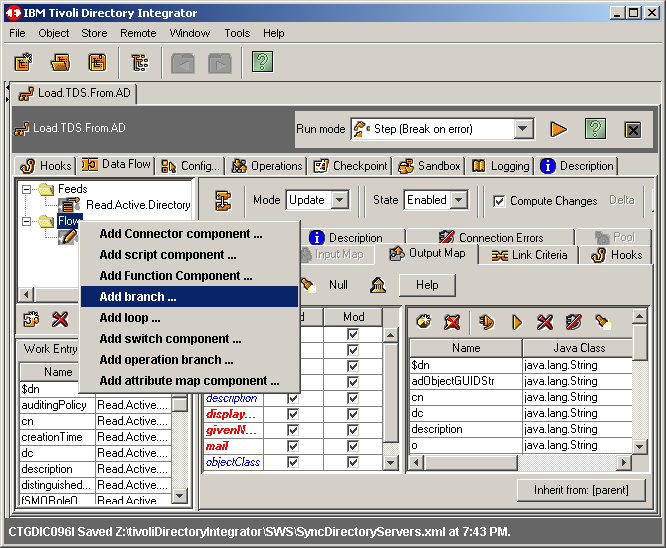Open the Run mode dropdown
The width and height of the screenshot is (666, 548).
click(x=524, y=129)
